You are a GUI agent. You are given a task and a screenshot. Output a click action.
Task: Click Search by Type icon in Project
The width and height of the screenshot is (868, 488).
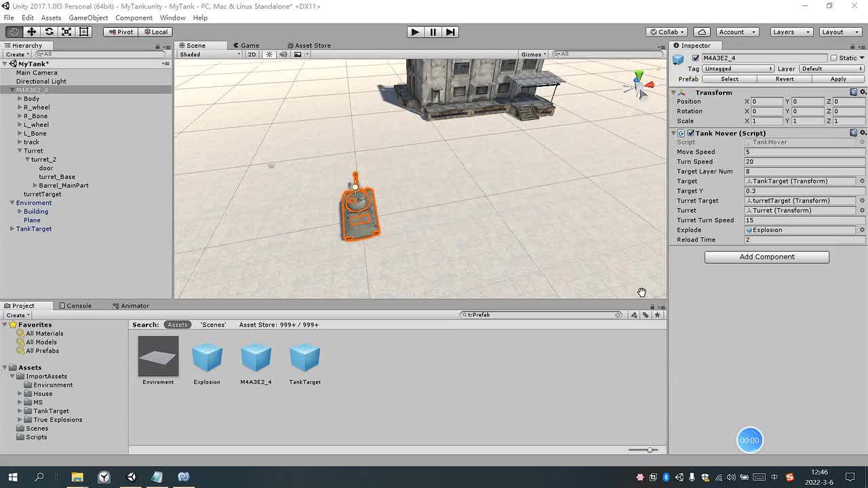634,315
